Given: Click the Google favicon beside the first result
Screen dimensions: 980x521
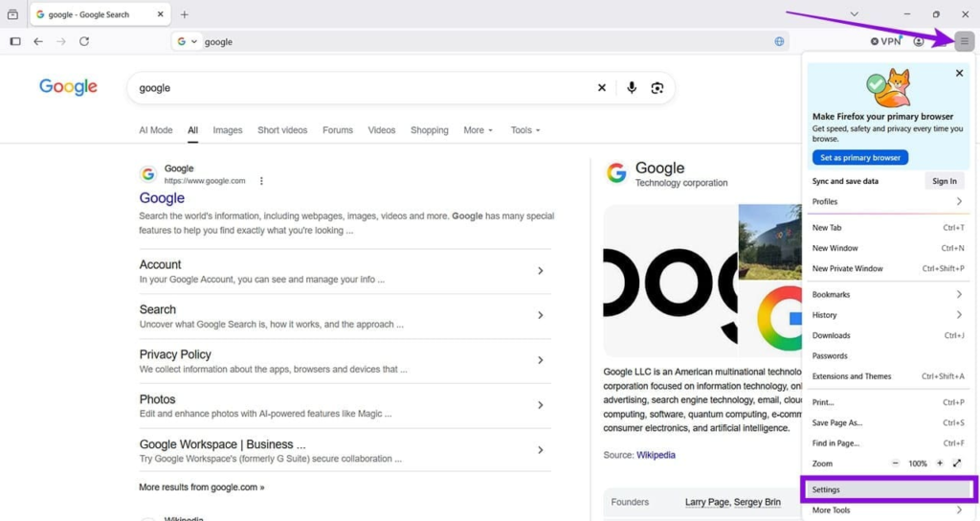Looking at the screenshot, I should click(x=147, y=174).
